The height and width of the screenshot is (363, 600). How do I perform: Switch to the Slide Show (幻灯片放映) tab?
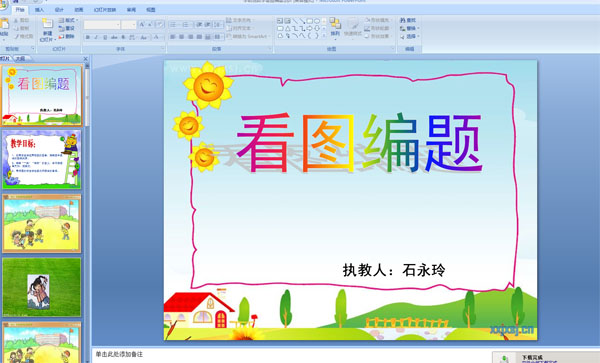click(105, 10)
